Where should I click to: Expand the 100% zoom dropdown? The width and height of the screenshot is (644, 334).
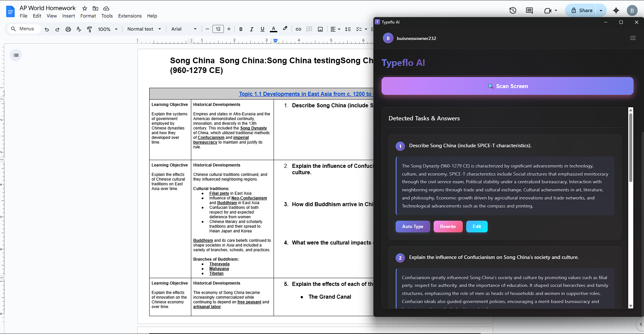tap(108, 29)
